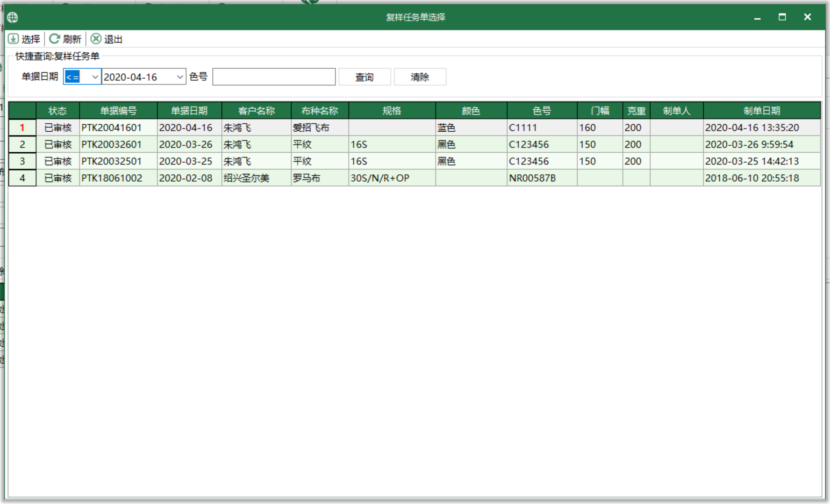Image resolution: width=830 pixels, height=504 pixels.
Task: Select row header number 4
Action: [22, 178]
